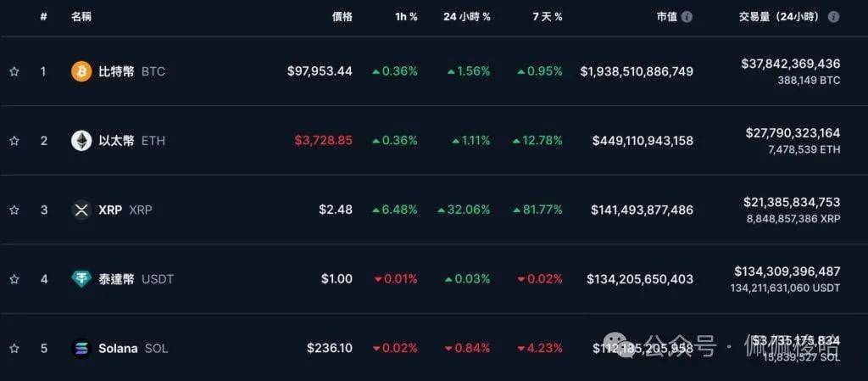Sort the table by 價格 column
The width and height of the screenshot is (868, 381).
click(x=342, y=17)
